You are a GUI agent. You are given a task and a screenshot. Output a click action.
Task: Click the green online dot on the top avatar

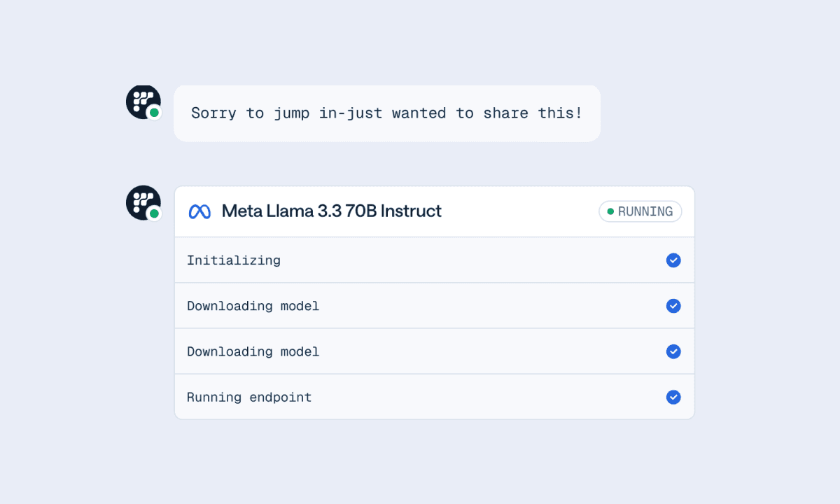pos(154,112)
